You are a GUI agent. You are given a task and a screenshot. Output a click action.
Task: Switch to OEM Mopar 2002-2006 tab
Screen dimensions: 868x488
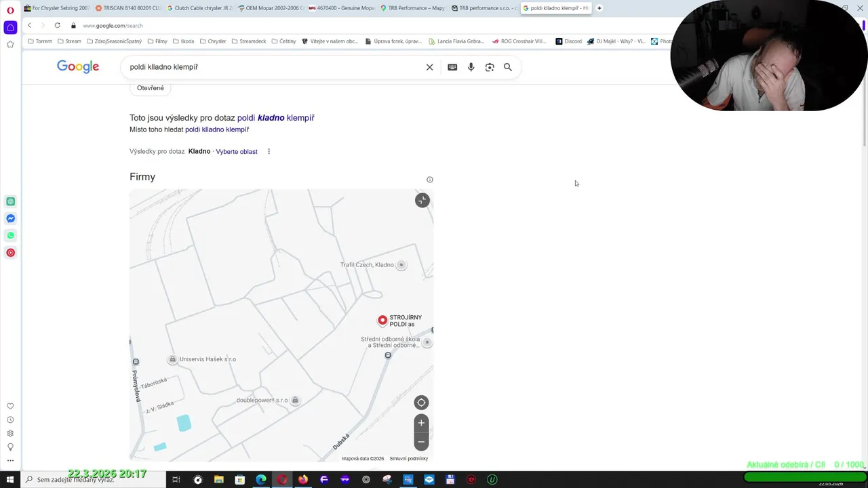coord(271,8)
